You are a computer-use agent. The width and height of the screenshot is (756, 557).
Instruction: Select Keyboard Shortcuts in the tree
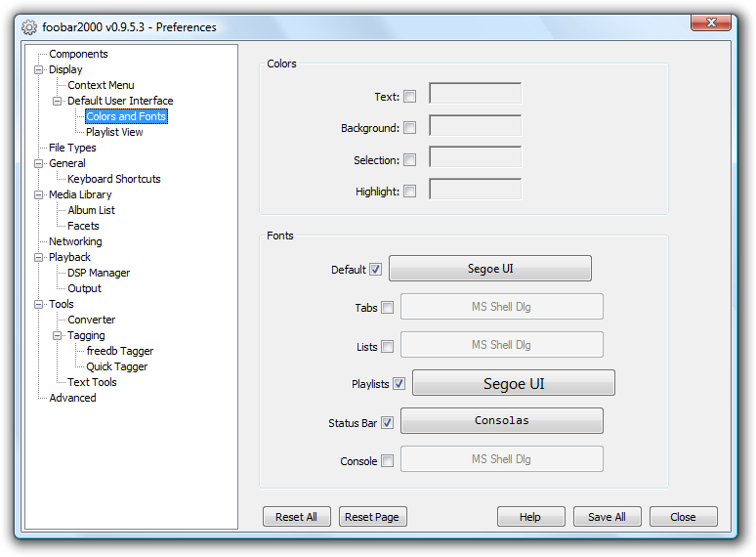[113, 179]
